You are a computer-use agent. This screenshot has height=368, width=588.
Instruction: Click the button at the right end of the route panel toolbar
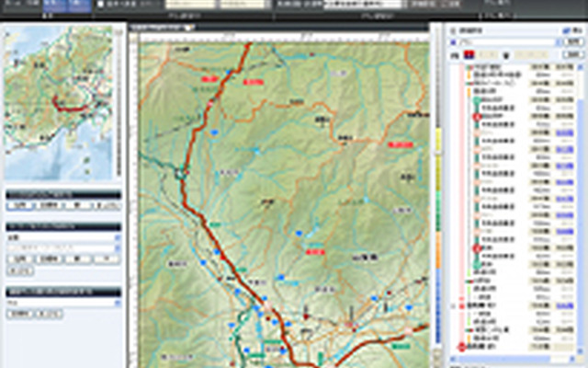(573, 55)
